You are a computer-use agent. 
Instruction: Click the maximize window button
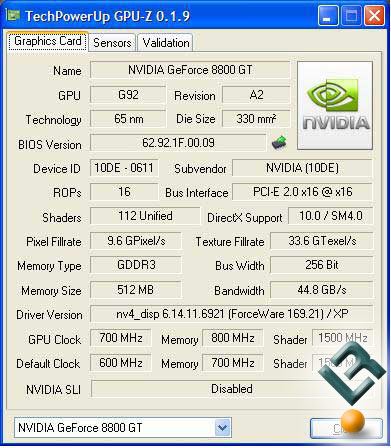tap(351, 16)
